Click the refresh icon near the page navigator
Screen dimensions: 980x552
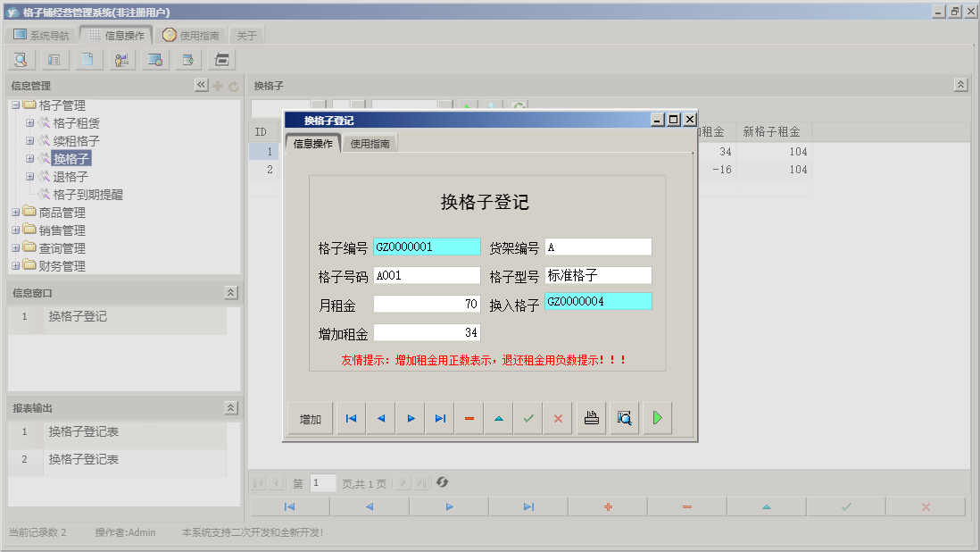click(444, 482)
